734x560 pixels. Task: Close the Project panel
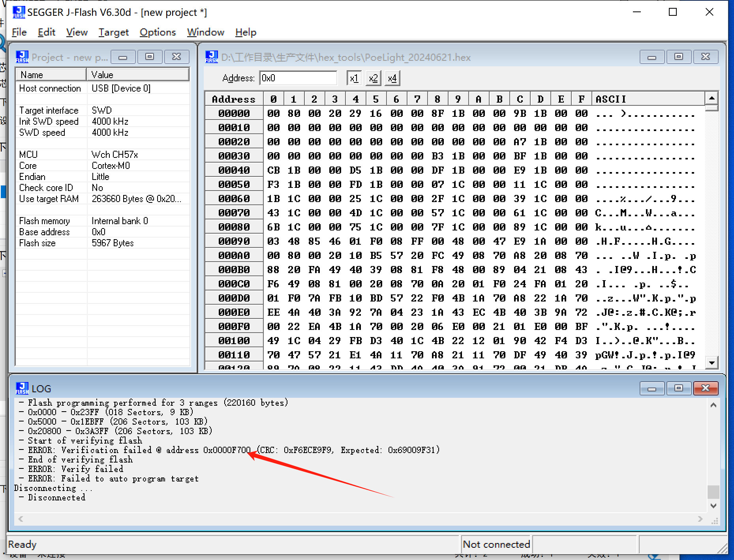click(x=176, y=57)
